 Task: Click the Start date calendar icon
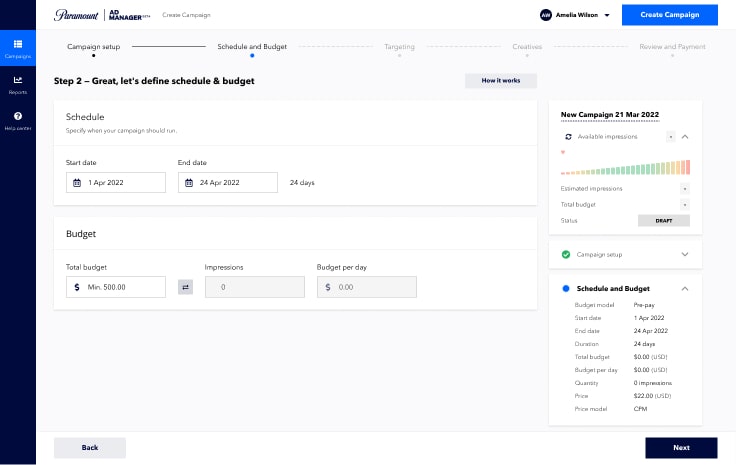(x=77, y=183)
